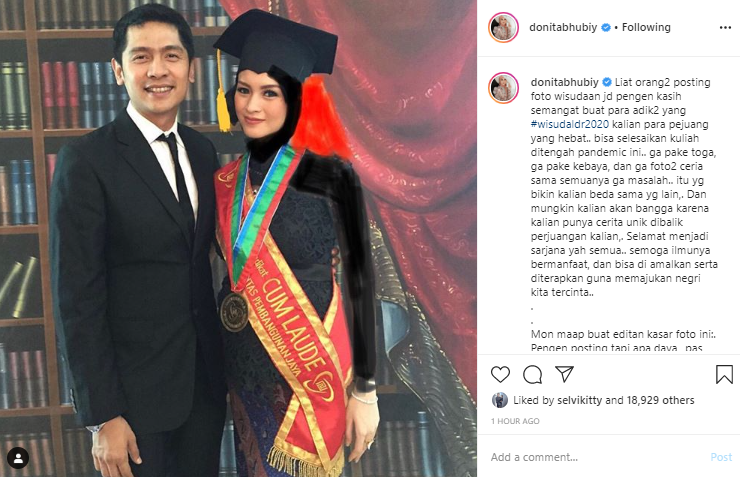The height and width of the screenshot is (477, 740).
Task: Open the three-dot more options menu
Action: pyautogui.click(x=725, y=28)
